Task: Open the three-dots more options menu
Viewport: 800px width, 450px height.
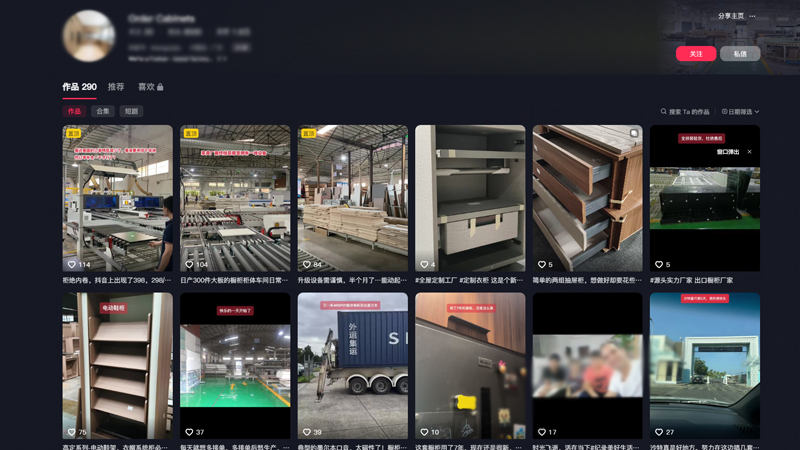Action: (x=752, y=16)
